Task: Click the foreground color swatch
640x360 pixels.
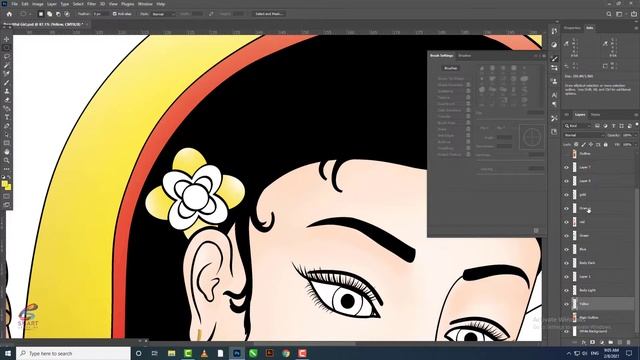Action: (5, 184)
